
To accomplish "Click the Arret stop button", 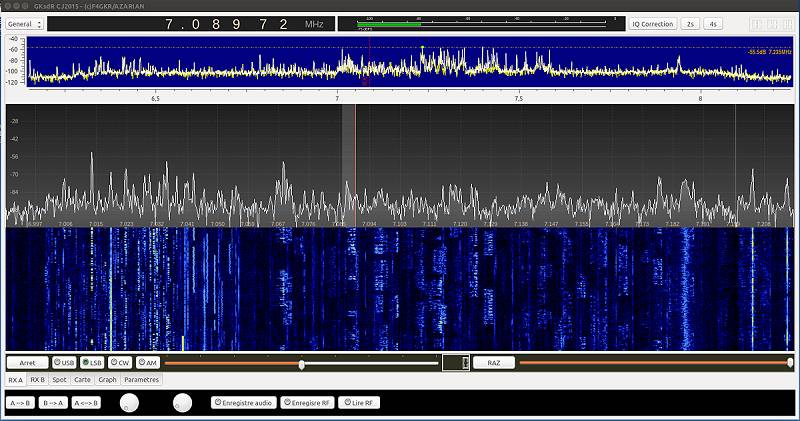I will pyautogui.click(x=27, y=362).
